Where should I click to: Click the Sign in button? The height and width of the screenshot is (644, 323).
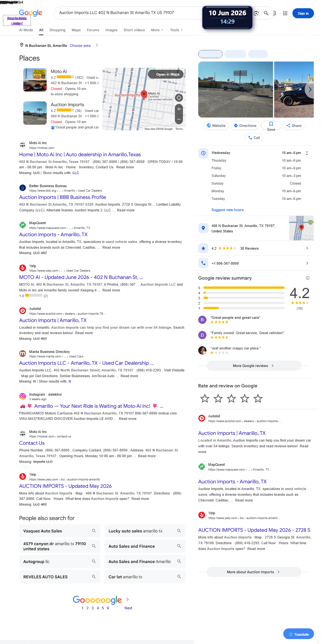303,13
